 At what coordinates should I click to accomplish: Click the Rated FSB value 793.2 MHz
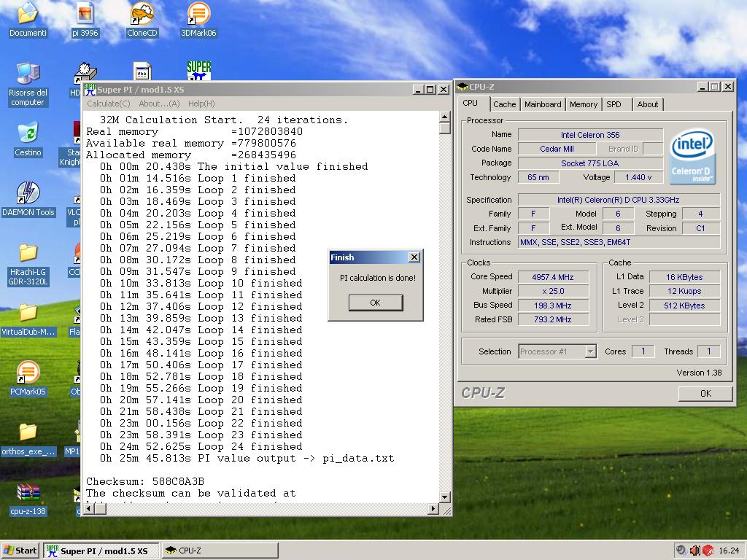(x=553, y=319)
